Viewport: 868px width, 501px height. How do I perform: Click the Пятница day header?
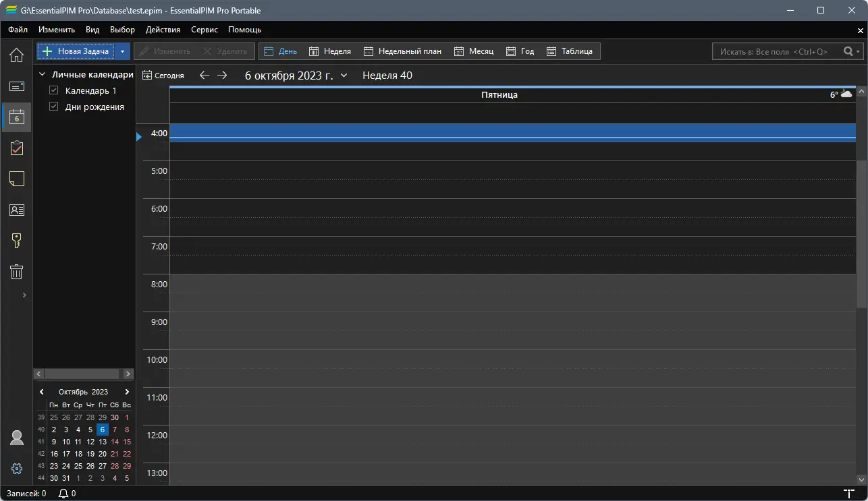499,95
